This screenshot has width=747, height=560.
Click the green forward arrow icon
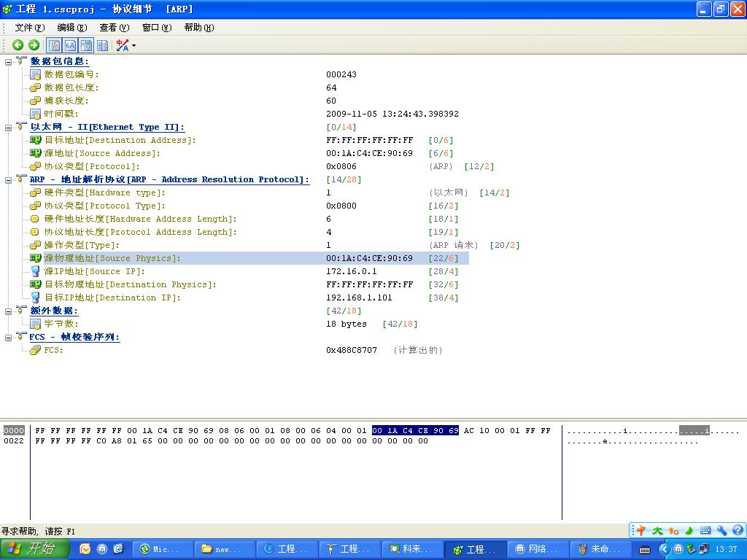coord(34,45)
